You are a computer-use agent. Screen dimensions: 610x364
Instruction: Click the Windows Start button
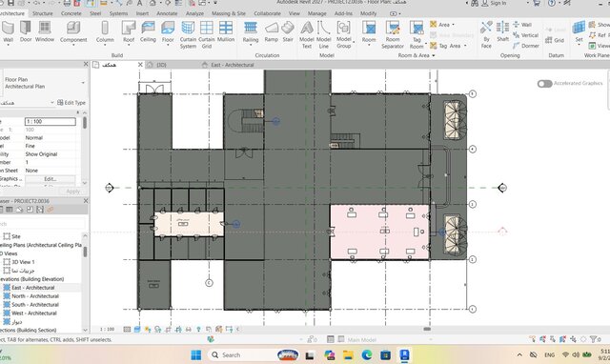tap(196, 355)
